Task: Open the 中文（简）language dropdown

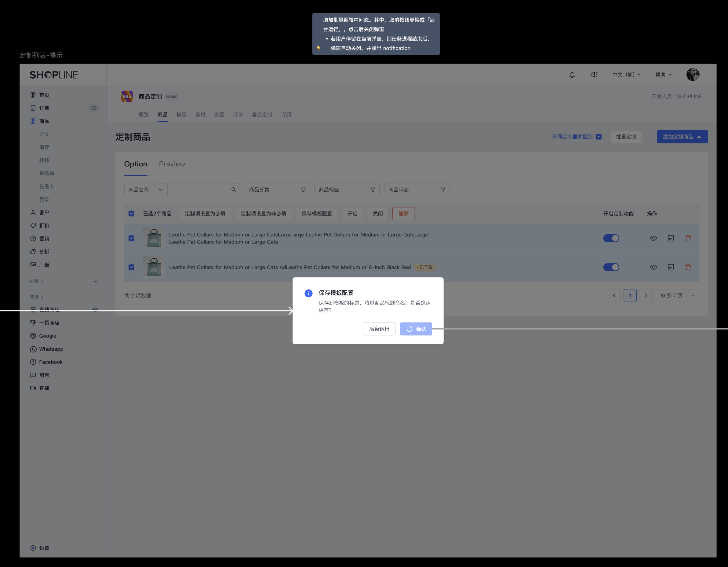Action: click(x=626, y=75)
